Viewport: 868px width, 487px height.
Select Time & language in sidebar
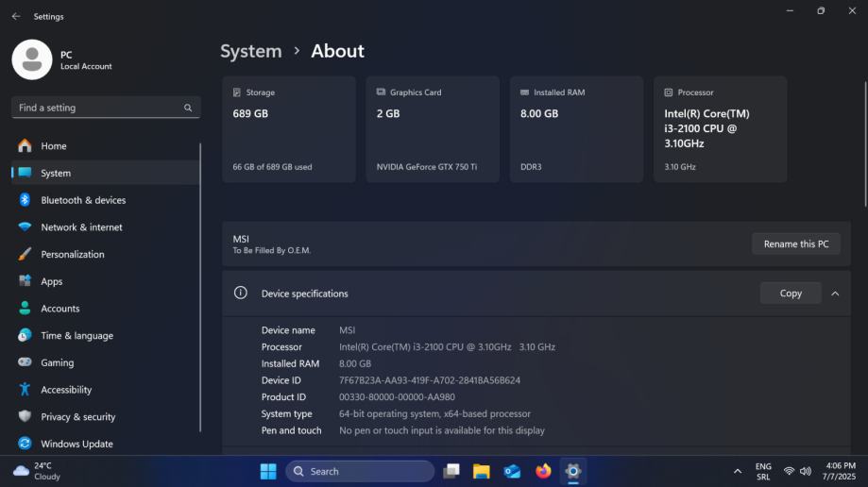click(77, 336)
